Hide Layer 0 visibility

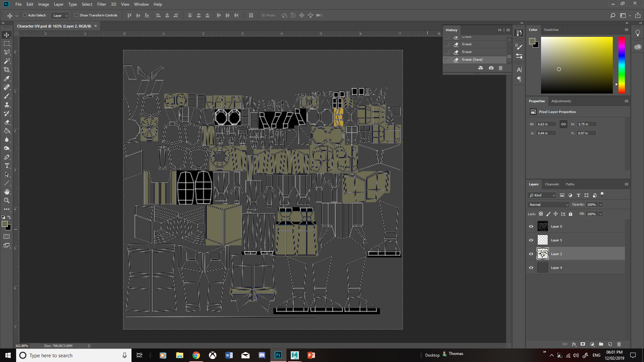(531, 227)
